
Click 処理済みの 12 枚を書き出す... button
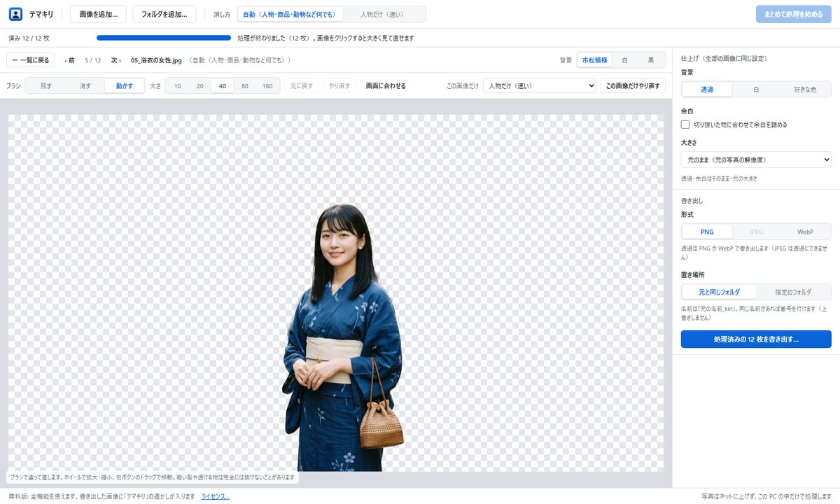(x=756, y=339)
